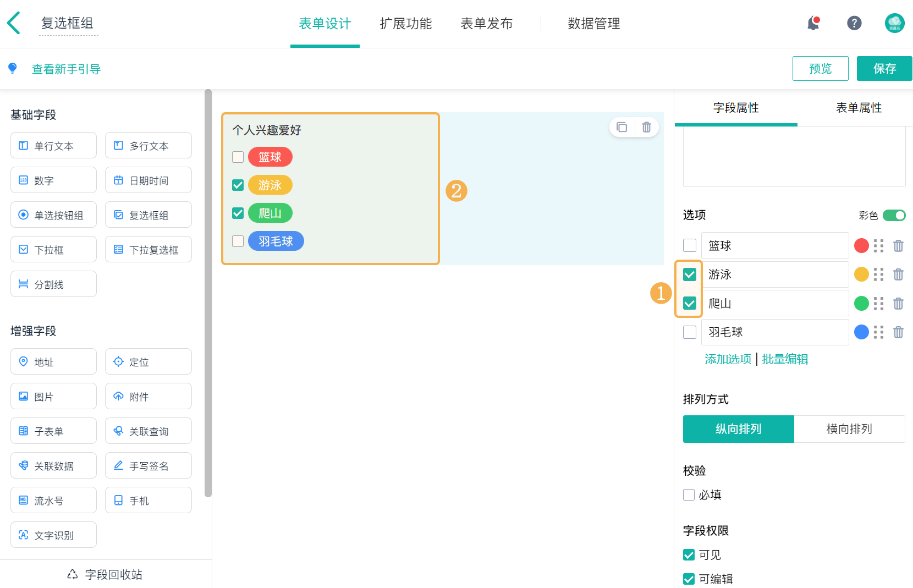Add a 手写签名 field
913x588 pixels.
148,465
